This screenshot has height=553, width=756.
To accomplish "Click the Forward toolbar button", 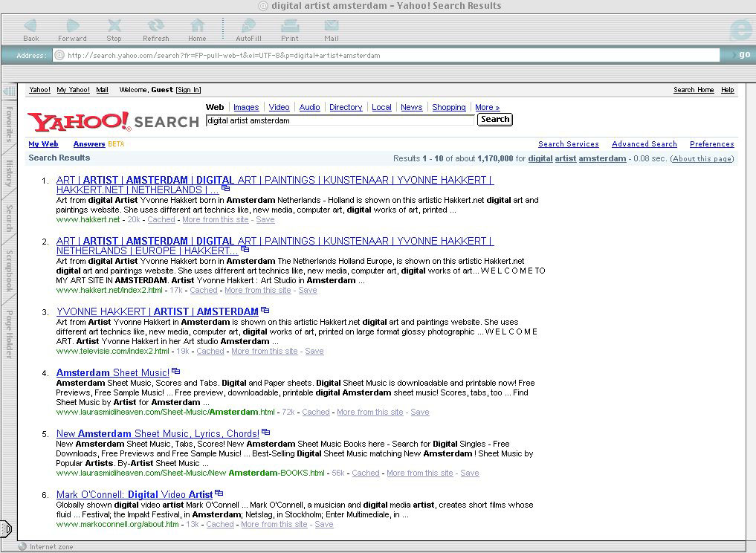I will (x=72, y=30).
